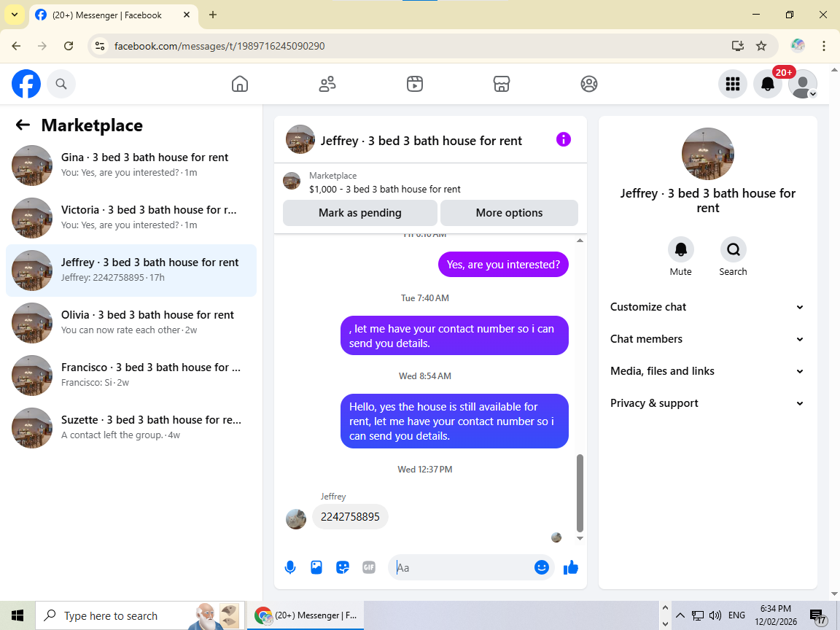Open the Friends icon in top navigation
The width and height of the screenshot is (840, 630).
pyautogui.click(x=327, y=84)
